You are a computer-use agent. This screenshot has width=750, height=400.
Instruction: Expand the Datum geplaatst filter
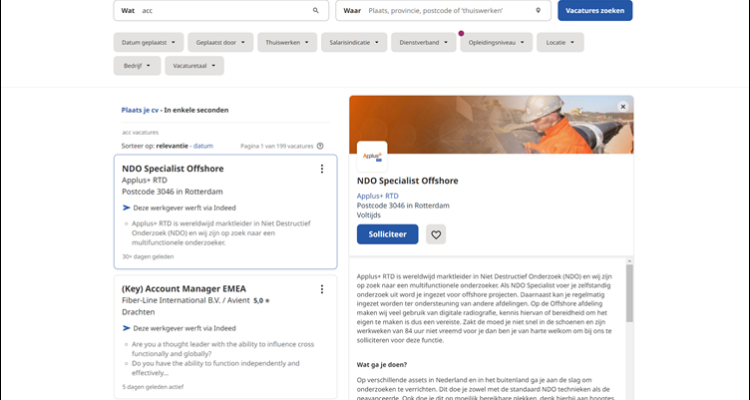[150, 43]
